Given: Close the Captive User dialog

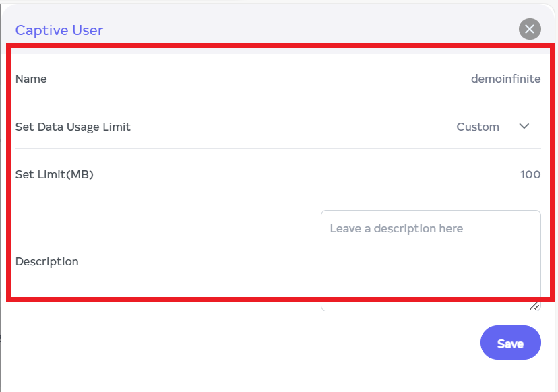Looking at the screenshot, I should point(530,29).
